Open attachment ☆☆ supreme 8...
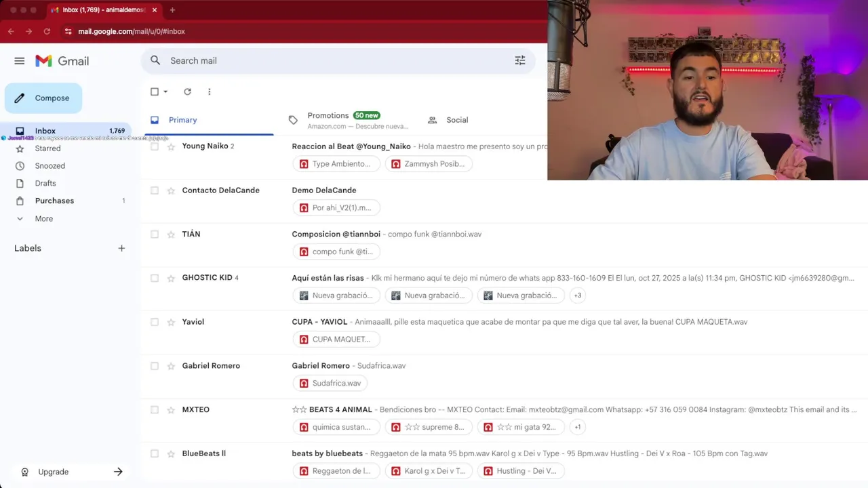 [x=429, y=427]
